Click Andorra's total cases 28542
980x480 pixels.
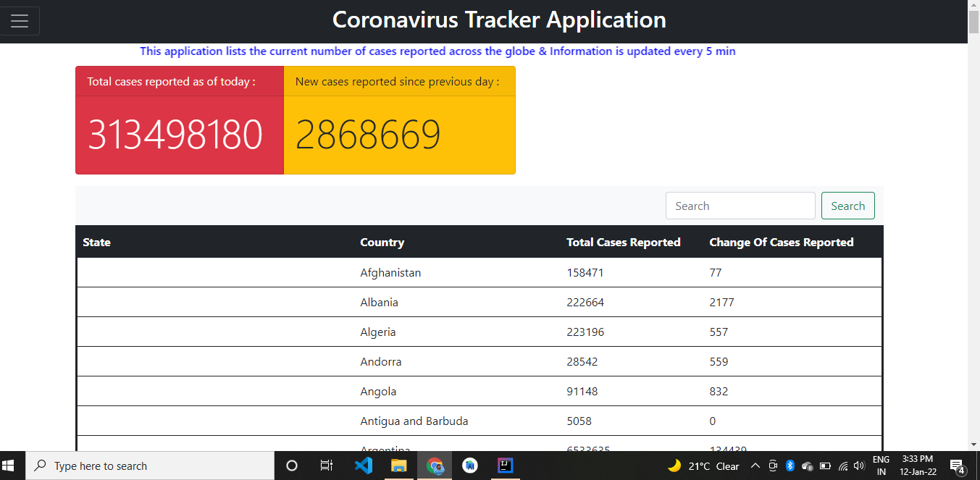pyautogui.click(x=582, y=362)
